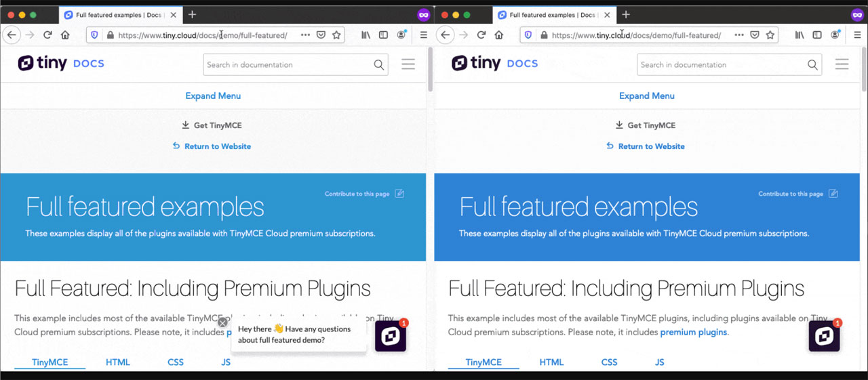This screenshot has width=868, height=380.
Task: Click tiny logo in right window
Action: (476, 64)
